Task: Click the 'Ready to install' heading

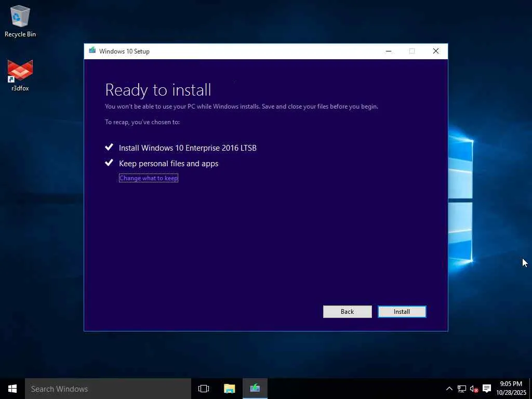Action: 158,90
